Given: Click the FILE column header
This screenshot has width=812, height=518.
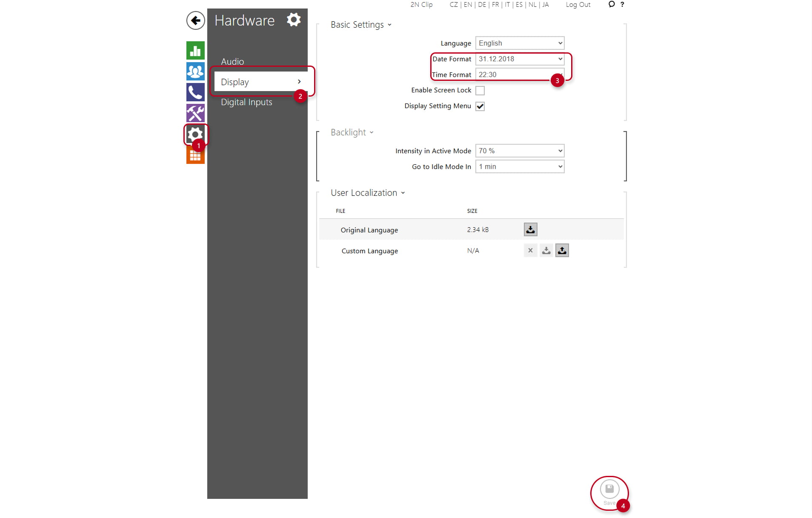Looking at the screenshot, I should tap(340, 211).
